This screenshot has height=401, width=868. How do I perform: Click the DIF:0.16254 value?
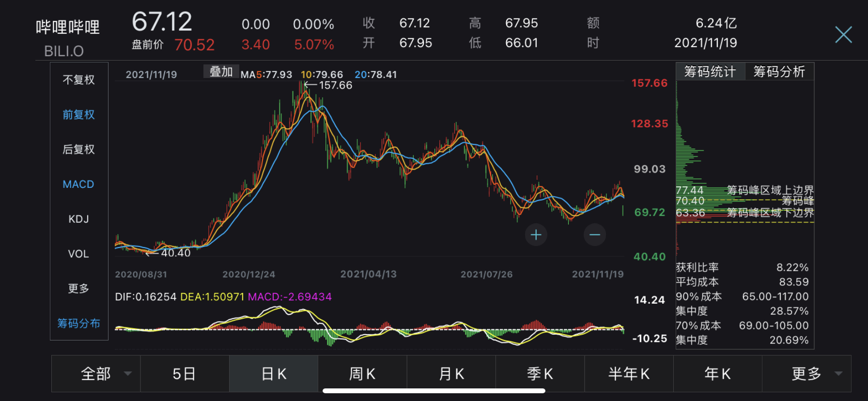click(146, 297)
